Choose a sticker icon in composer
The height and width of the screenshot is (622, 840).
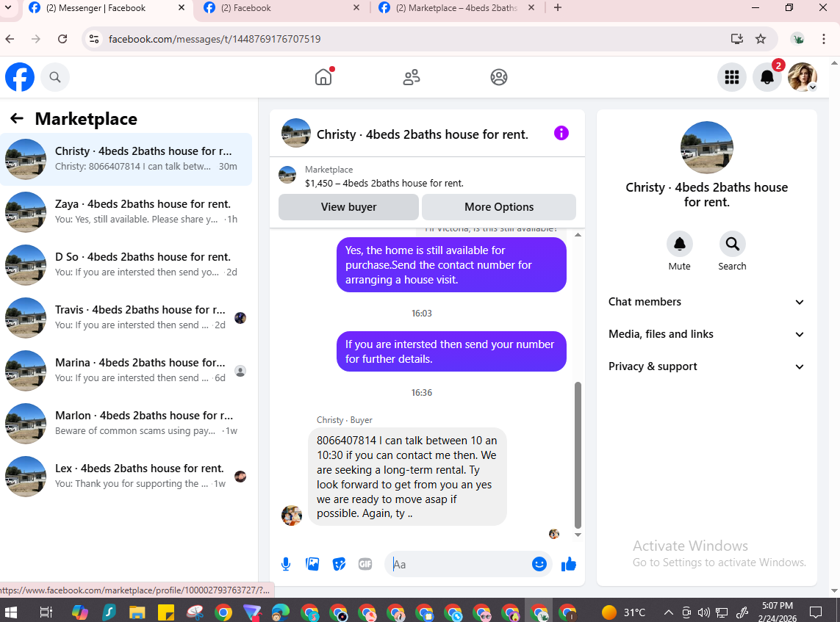click(x=339, y=564)
